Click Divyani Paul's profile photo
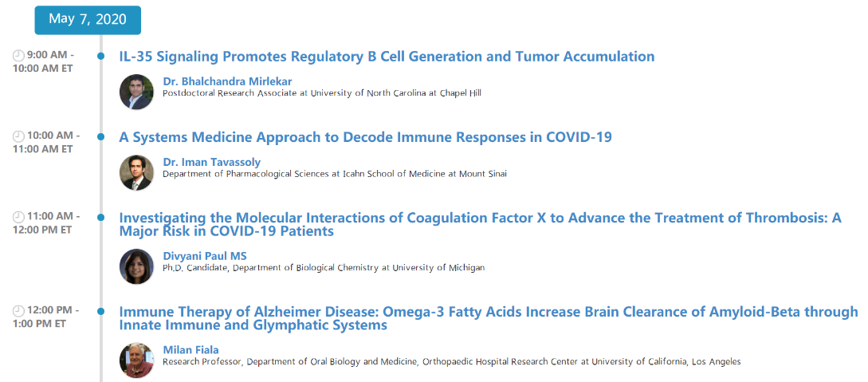This screenshot has height=382, width=868. [x=136, y=266]
